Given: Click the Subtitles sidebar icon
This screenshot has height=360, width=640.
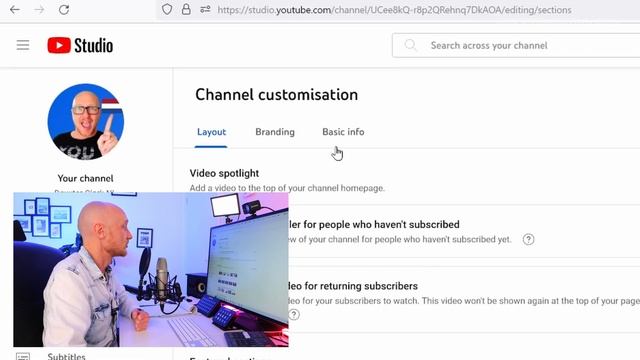Looking at the screenshot, I should [x=23, y=356].
